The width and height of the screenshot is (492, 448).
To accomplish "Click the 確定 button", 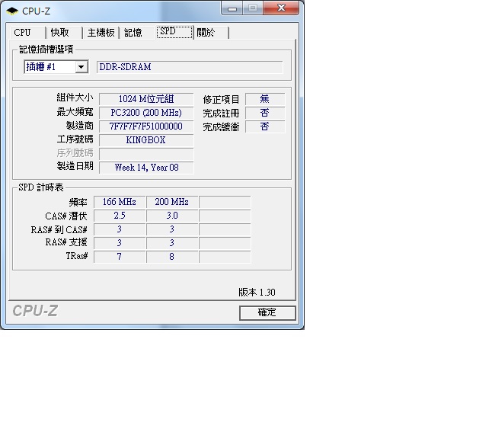I will pos(267,313).
